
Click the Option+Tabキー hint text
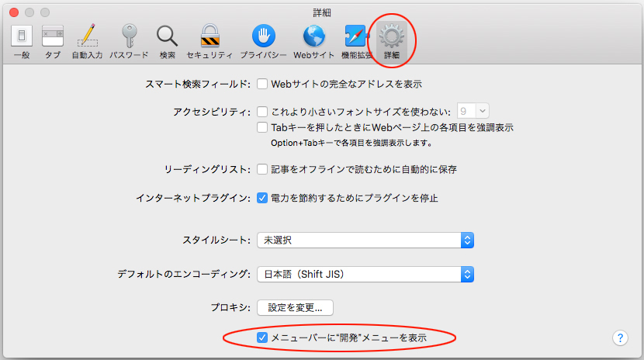tap(351, 144)
